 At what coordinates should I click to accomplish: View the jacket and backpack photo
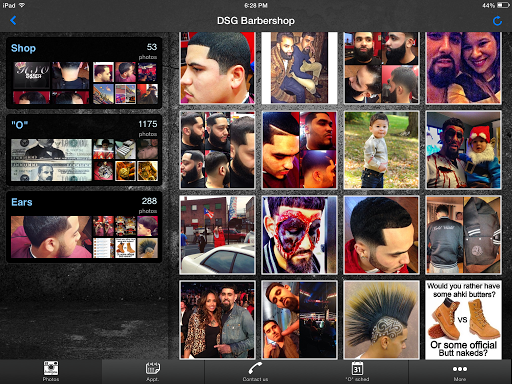tap(463, 235)
